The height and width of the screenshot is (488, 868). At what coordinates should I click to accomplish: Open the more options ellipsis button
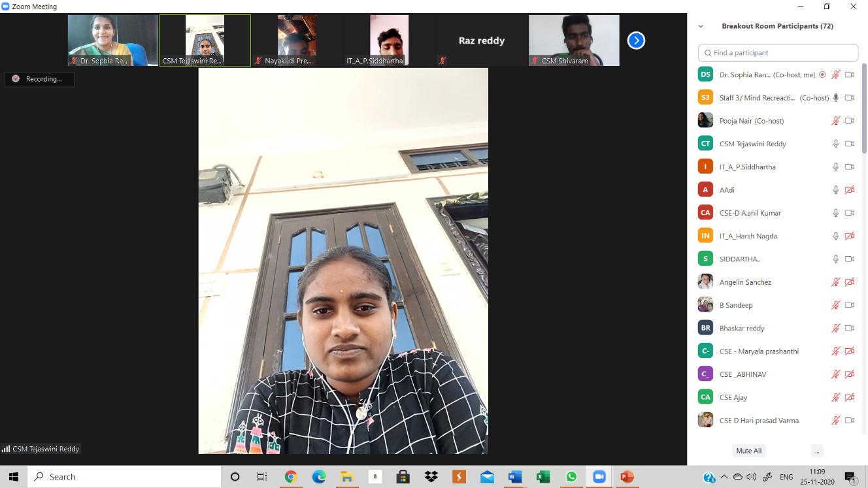[x=817, y=451]
